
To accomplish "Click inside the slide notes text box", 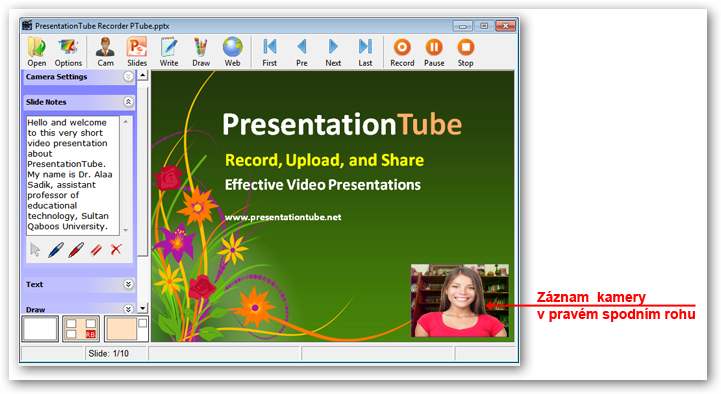I will pyautogui.click(x=73, y=175).
